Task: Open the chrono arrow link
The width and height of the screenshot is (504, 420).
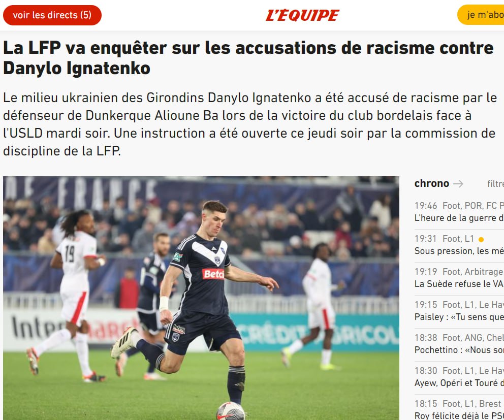Action: coord(458,184)
